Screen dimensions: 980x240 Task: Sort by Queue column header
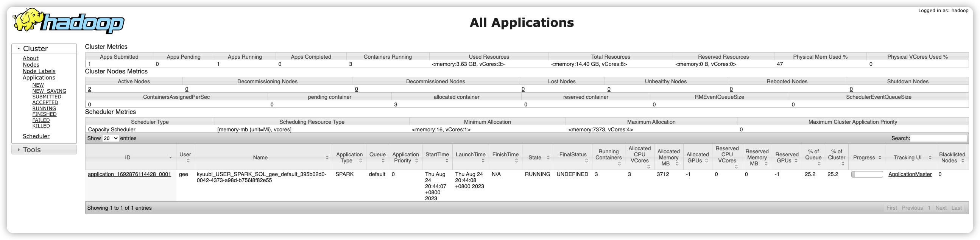(377, 157)
